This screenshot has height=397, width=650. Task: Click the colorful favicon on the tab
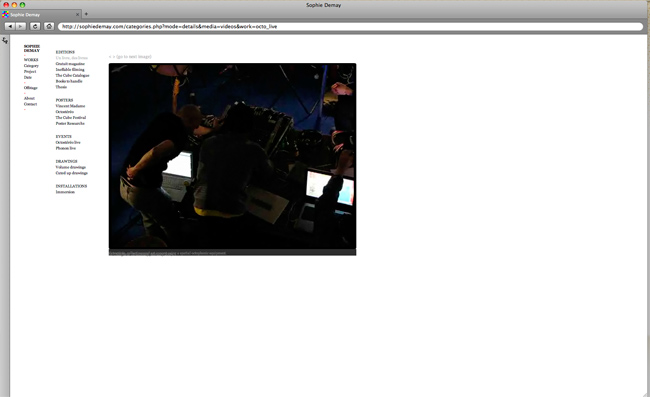point(5,14)
